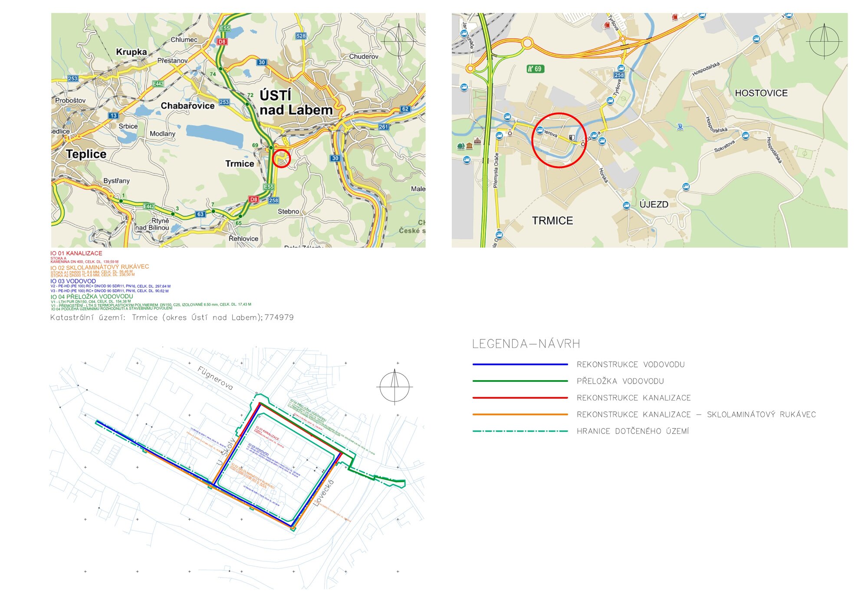868x614 pixels.
Task: Click the Přemysla Oráče street label
Action: 496,171
